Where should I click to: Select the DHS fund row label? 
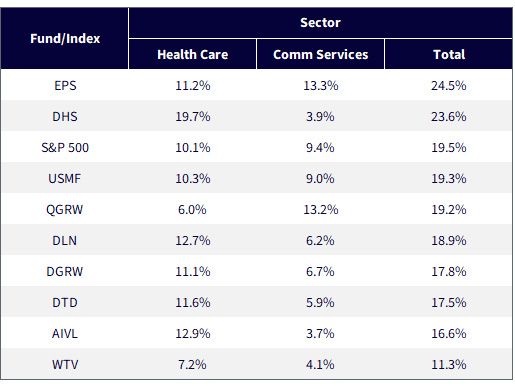coord(65,117)
